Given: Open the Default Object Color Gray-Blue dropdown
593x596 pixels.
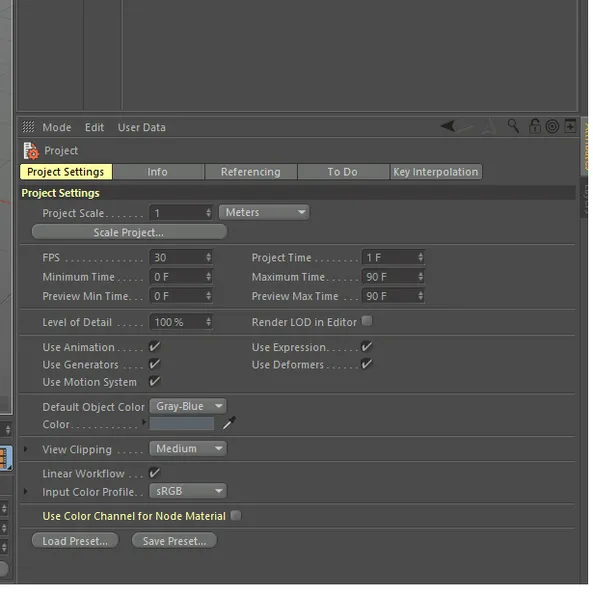Looking at the screenshot, I should 188,406.
